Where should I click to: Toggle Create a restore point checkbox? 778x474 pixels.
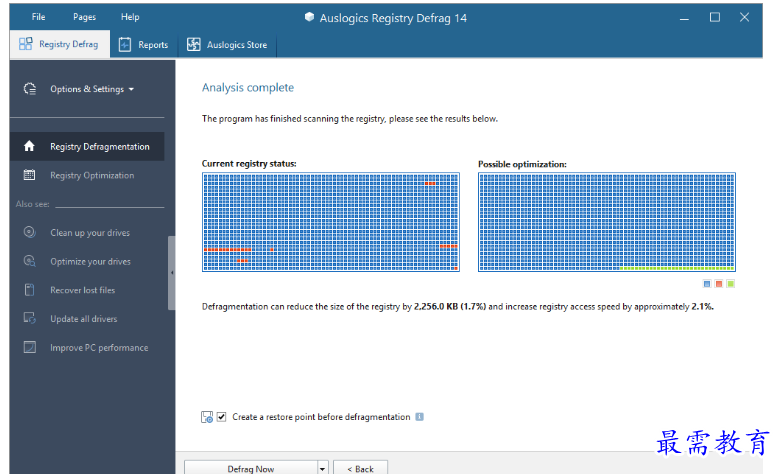222,417
